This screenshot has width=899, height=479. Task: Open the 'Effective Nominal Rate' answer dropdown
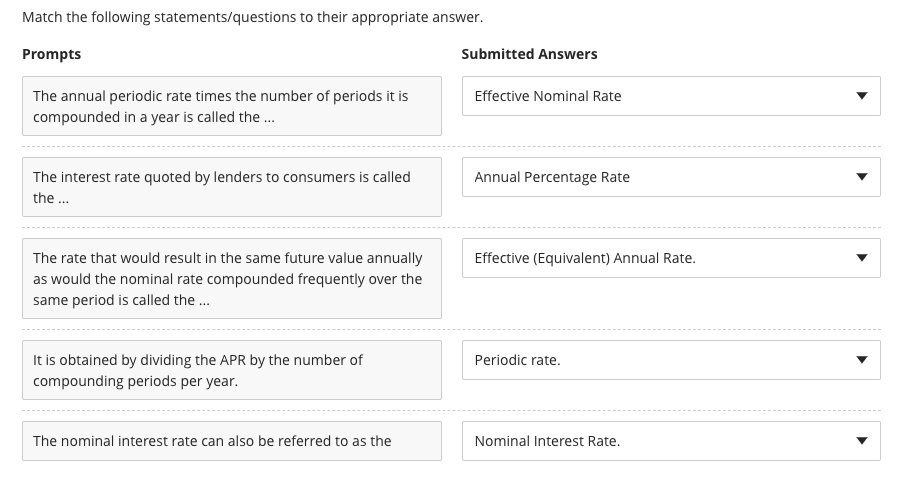670,96
